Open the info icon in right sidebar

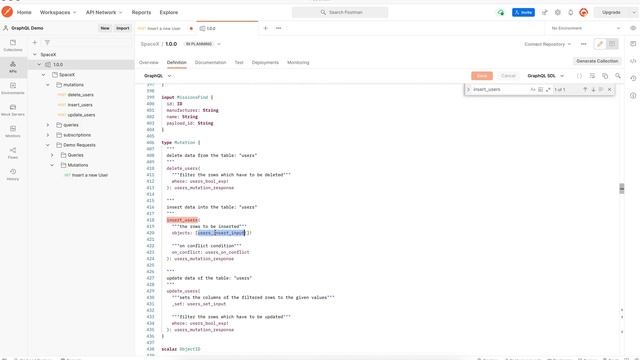click(x=633, y=96)
